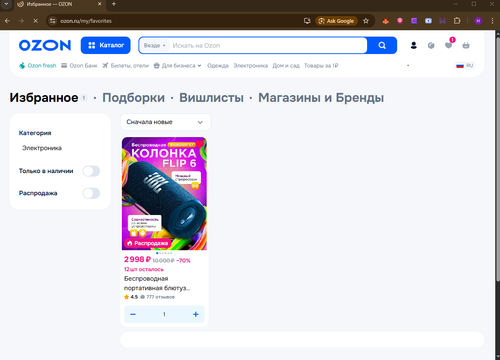This screenshot has width=500, height=360.
Task: Open install app icon in address bar
Action: point(307,21)
